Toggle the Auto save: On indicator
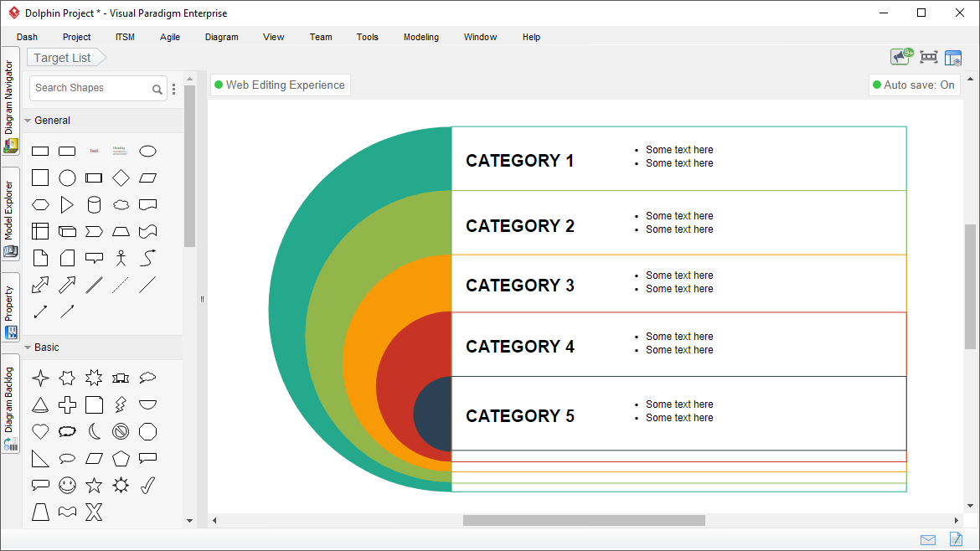The width and height of the screenshot is (980, 551). (914, 85)
